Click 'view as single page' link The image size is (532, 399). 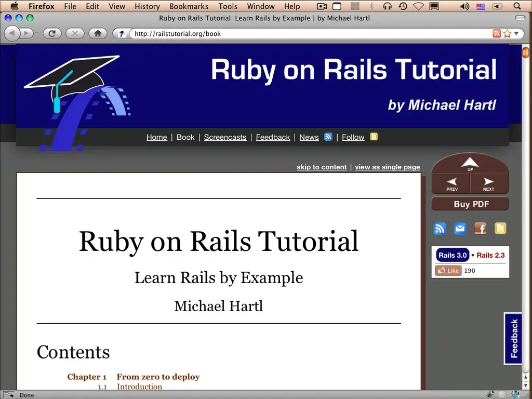tap(388, 167)
